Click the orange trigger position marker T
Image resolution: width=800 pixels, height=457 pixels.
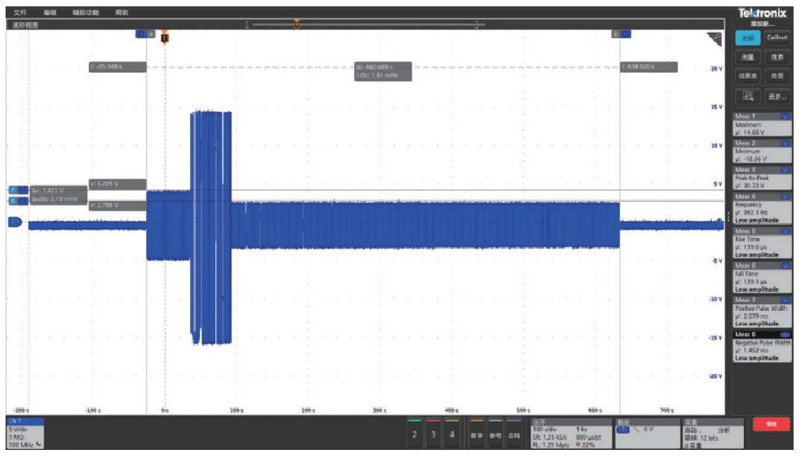165,37
